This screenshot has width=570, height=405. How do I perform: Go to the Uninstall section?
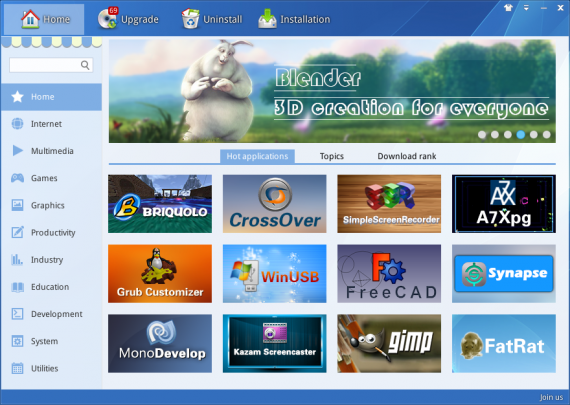[212, 19]
